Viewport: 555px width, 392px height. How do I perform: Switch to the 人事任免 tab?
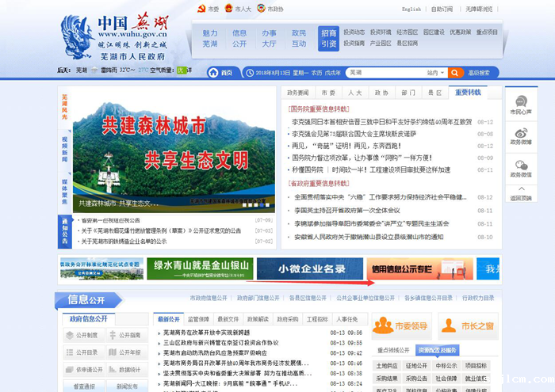click(347, 319)
